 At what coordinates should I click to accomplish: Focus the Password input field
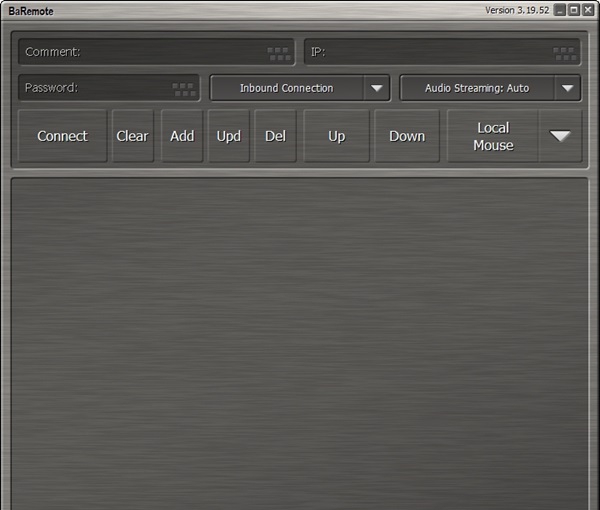click(x=109, y=88)
